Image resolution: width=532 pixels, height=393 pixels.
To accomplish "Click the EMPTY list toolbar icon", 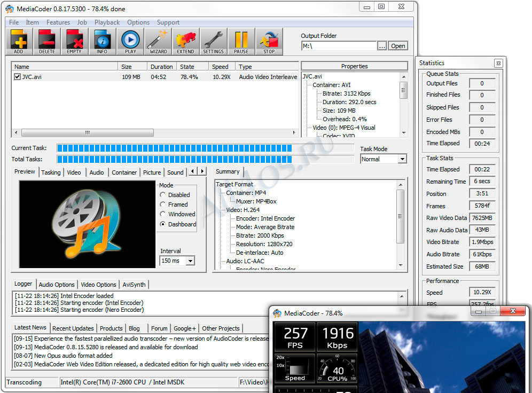I will tap(75, 41).
